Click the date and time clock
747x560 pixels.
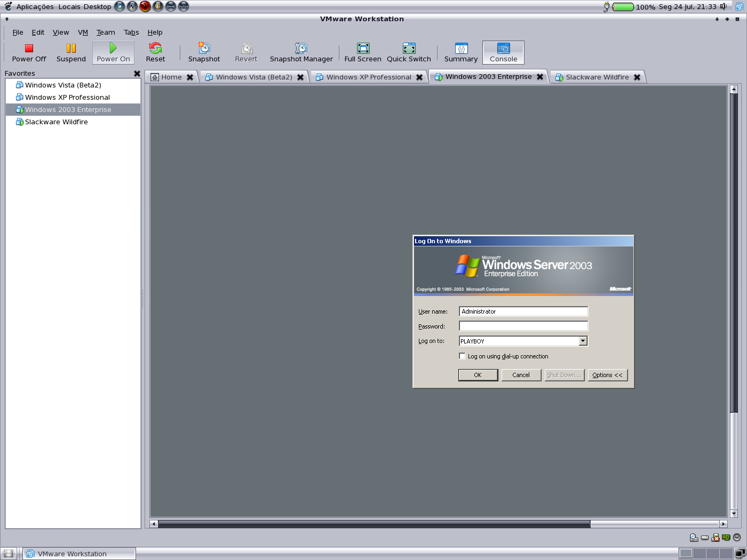687,7
